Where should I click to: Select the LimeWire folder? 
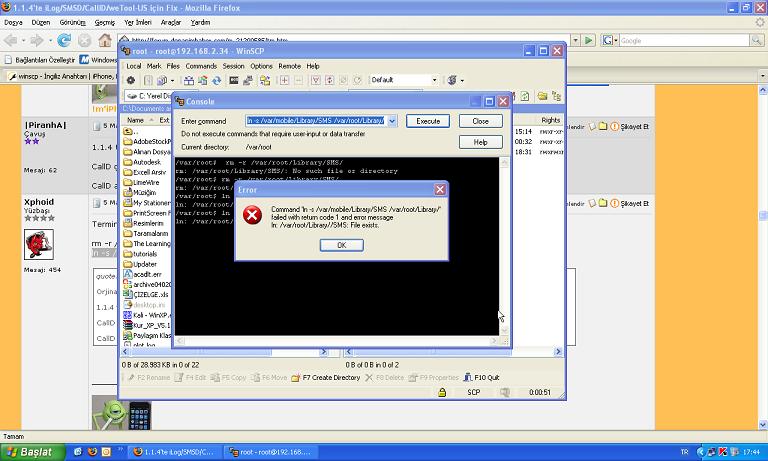click(142, 182)
